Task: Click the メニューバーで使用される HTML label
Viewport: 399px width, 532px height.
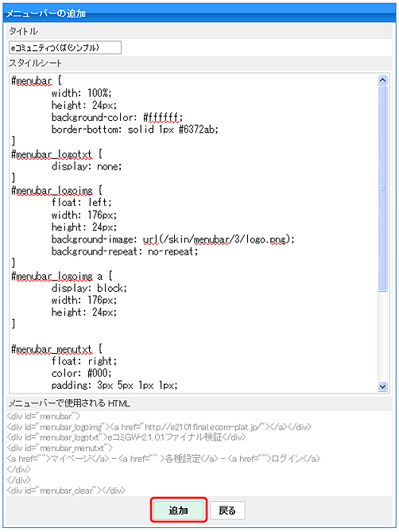Action: point(69,403)
